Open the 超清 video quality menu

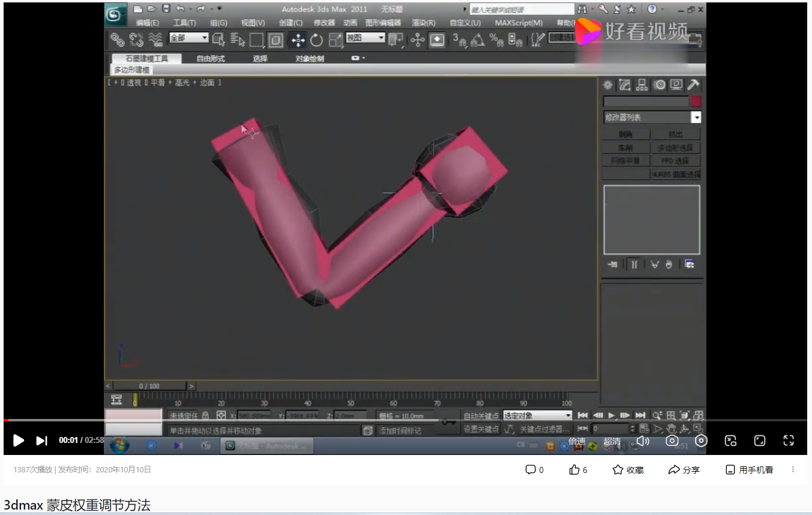[612, 441]
